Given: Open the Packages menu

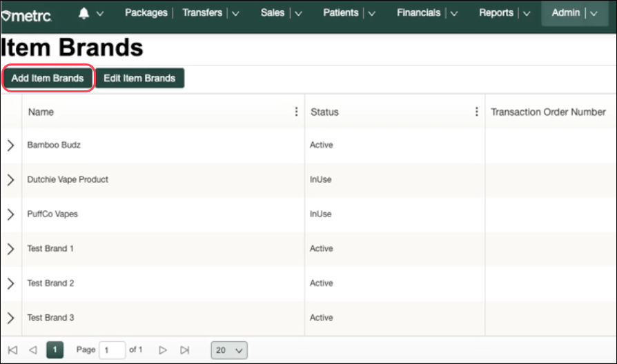Looking at the screenshot, I should tap(146, 12).
